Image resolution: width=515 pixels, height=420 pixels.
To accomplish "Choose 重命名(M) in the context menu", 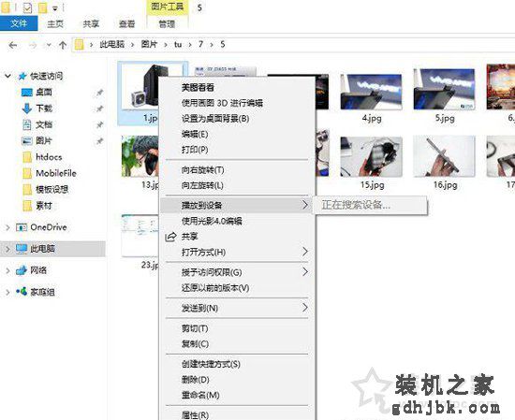I will (200, 395).
